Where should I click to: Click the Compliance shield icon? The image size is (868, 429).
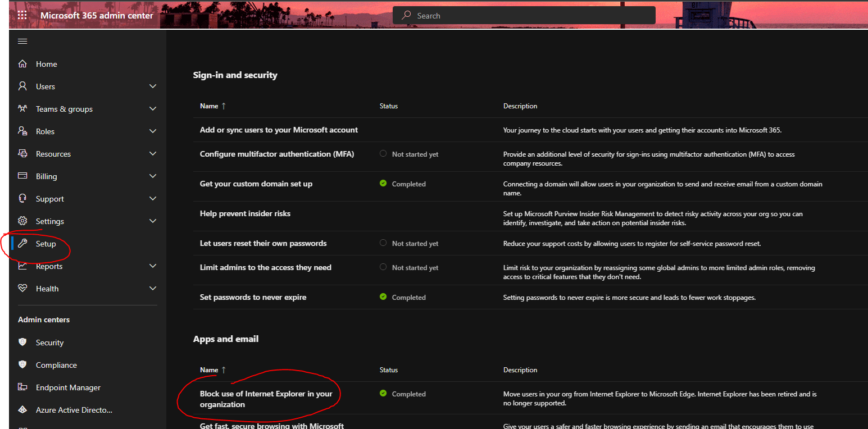22,364
